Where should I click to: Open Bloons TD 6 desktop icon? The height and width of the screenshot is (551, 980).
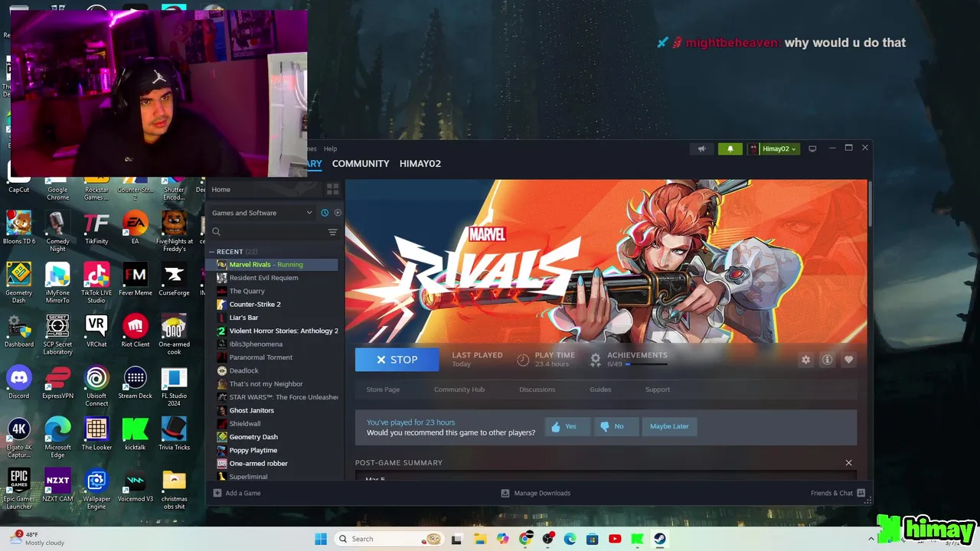tap(18, 227)
